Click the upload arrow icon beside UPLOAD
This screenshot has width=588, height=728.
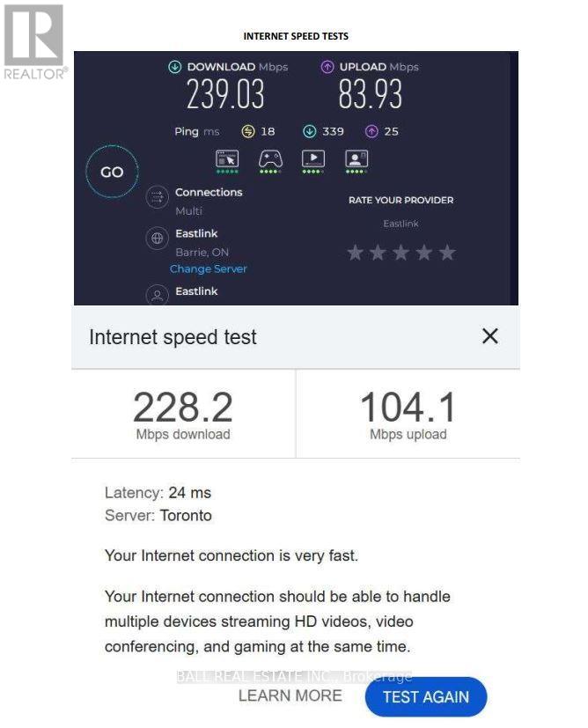(327, 67)
